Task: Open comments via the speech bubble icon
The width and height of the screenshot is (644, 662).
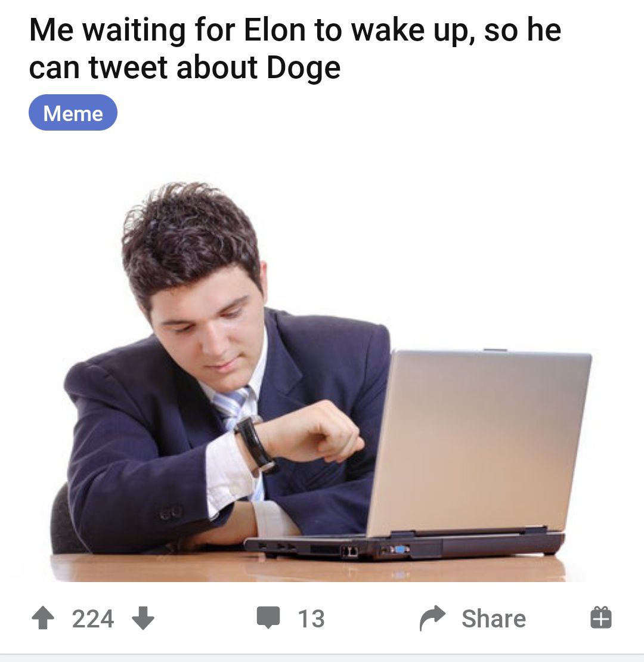Action: [268, 618]
